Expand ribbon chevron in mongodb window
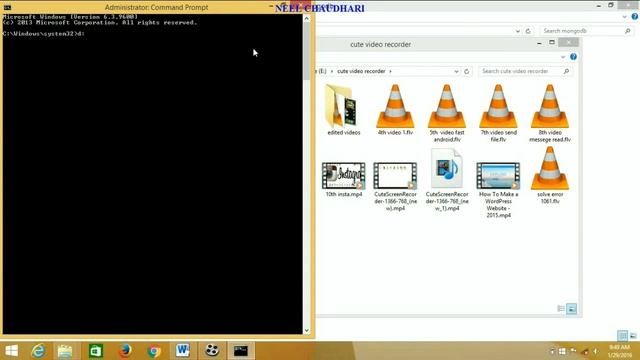The height and width of the screenshot is (360, 640). [624, 17]
